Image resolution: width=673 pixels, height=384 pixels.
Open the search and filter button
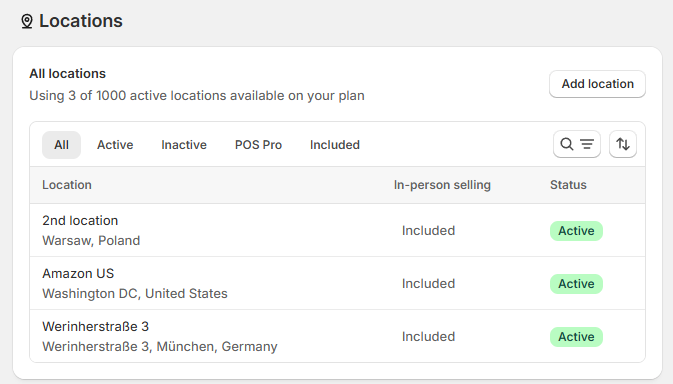click(x=576, y=144)
